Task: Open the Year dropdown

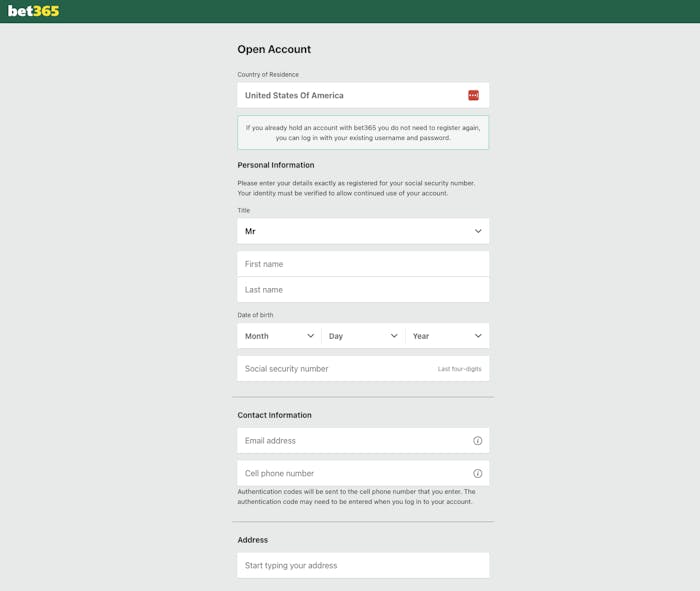Action: pos(447,336)
